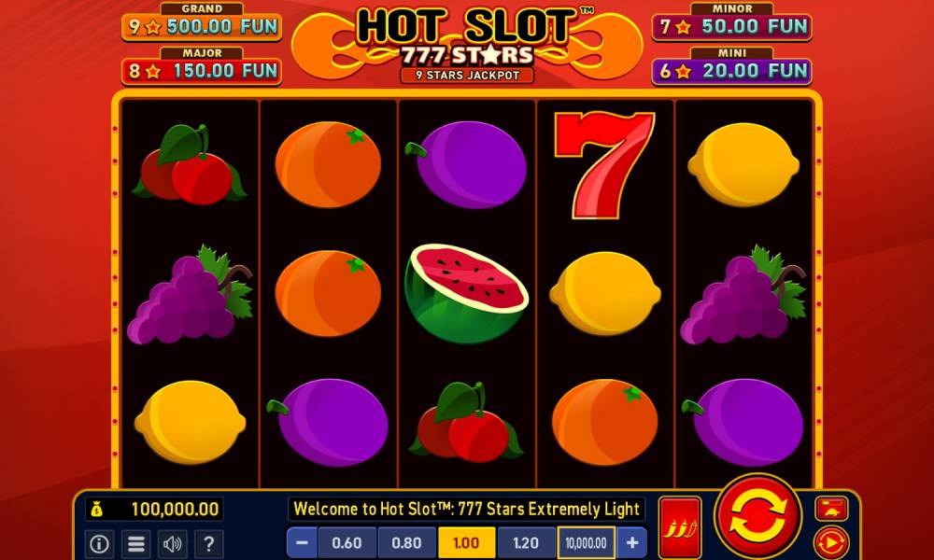The width and height of the screenshot is (934, 560).
Task: Open the question mark help
Action: click(209, 543)
